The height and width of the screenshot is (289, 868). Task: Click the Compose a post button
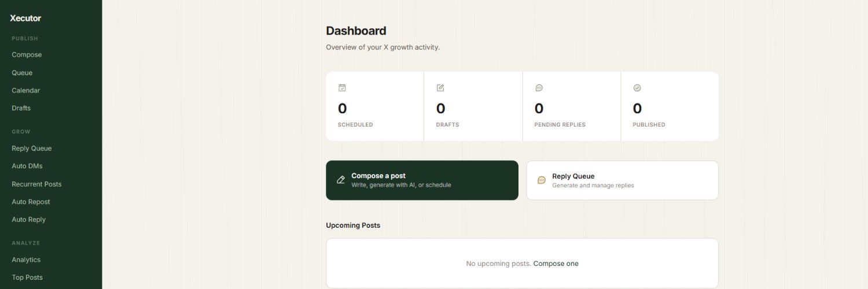422,180
